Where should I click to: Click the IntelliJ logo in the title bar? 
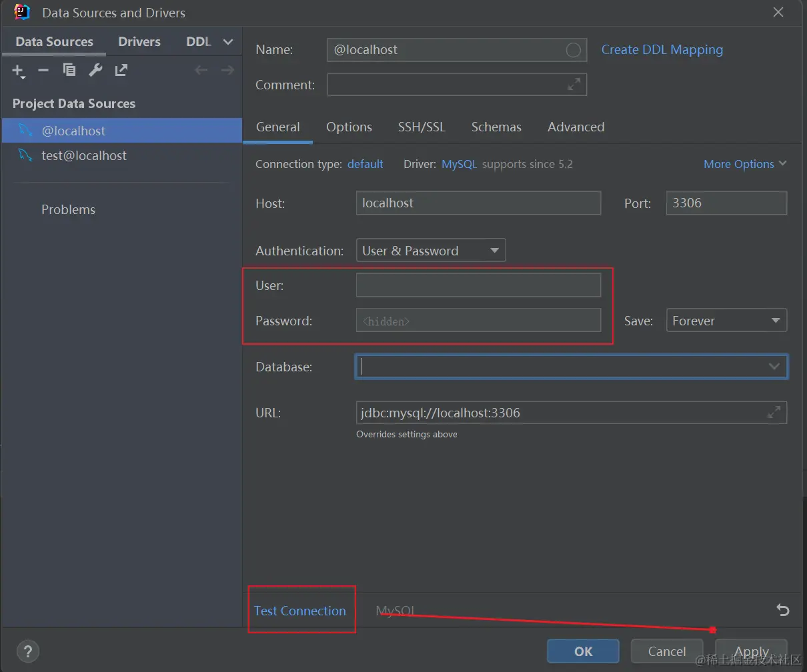22,12
